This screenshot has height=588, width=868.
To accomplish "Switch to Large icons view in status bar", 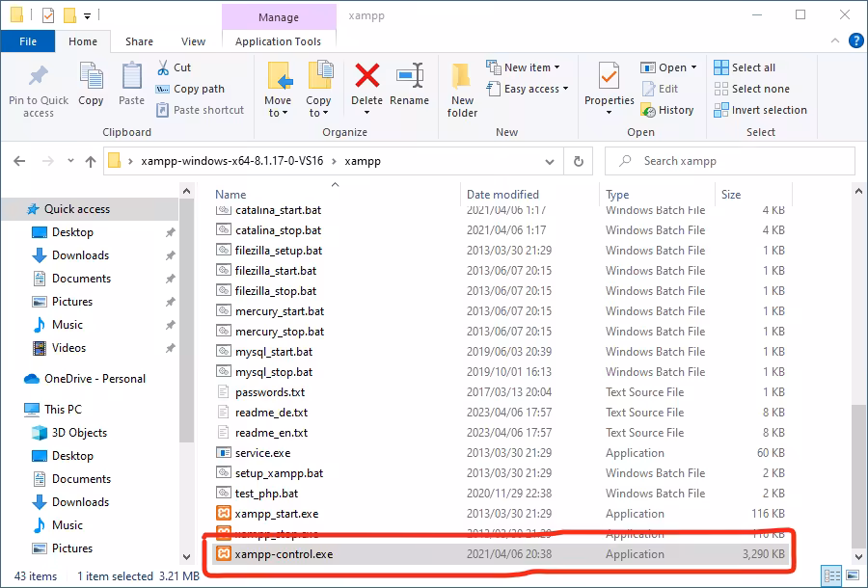I will click(854, 575).
